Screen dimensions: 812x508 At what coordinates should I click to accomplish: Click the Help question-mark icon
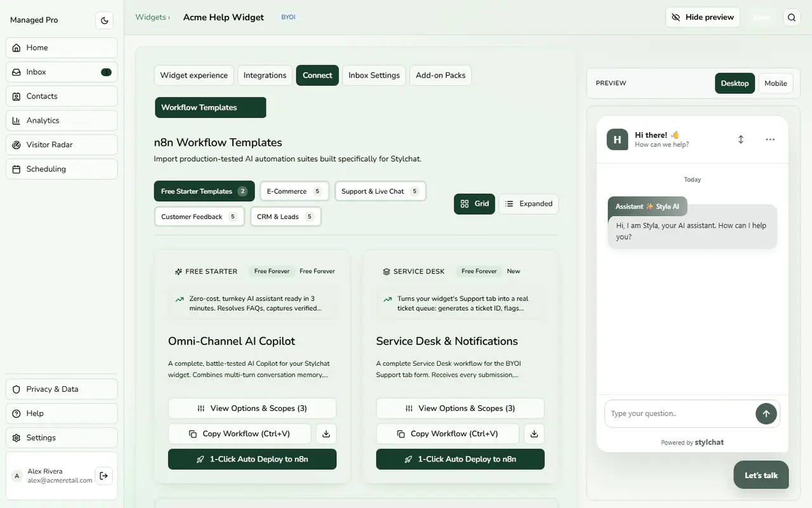click(16, 413)
